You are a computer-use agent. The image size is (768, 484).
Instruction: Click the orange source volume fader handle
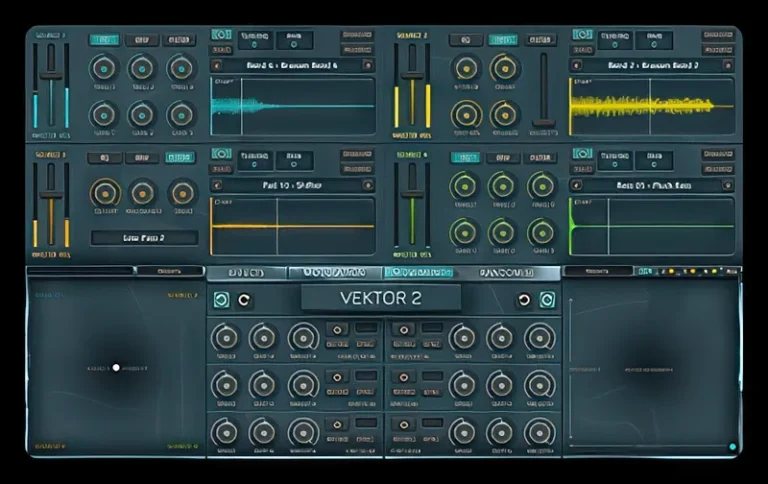tap(51, 195)
